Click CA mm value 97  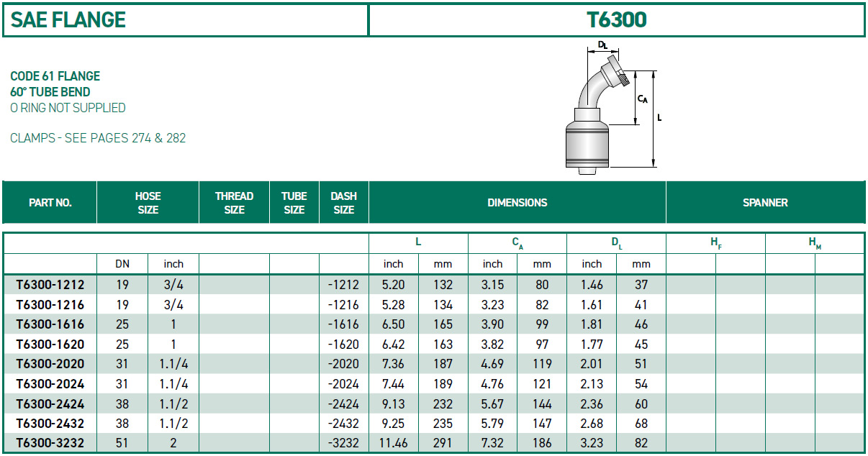(x=542, y=345)
